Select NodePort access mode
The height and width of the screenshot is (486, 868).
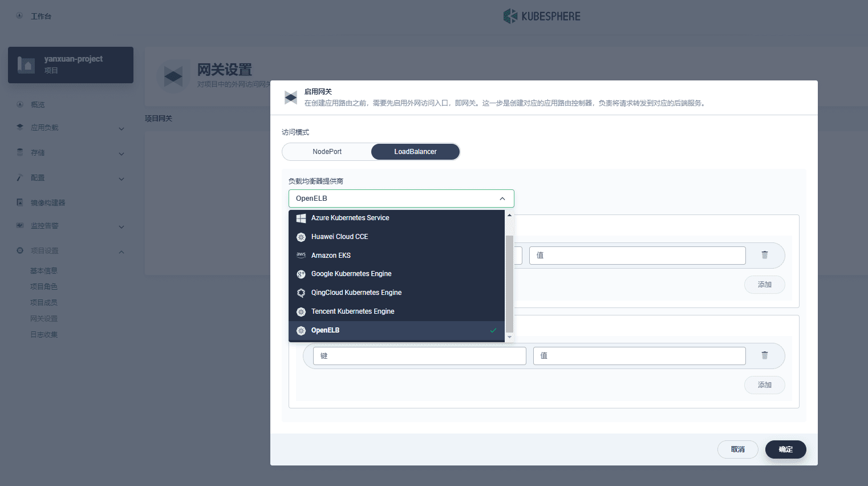click(327, 152)
